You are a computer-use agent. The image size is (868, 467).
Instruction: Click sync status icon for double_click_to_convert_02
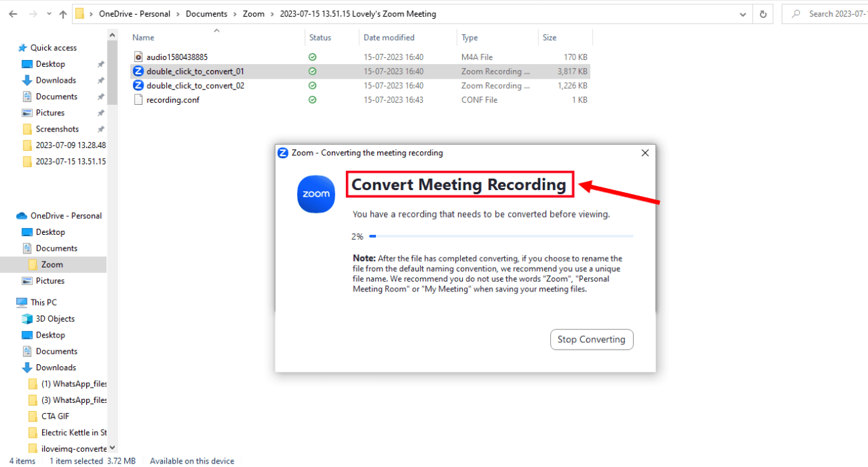pyautogui.click(x=312, y=85)
